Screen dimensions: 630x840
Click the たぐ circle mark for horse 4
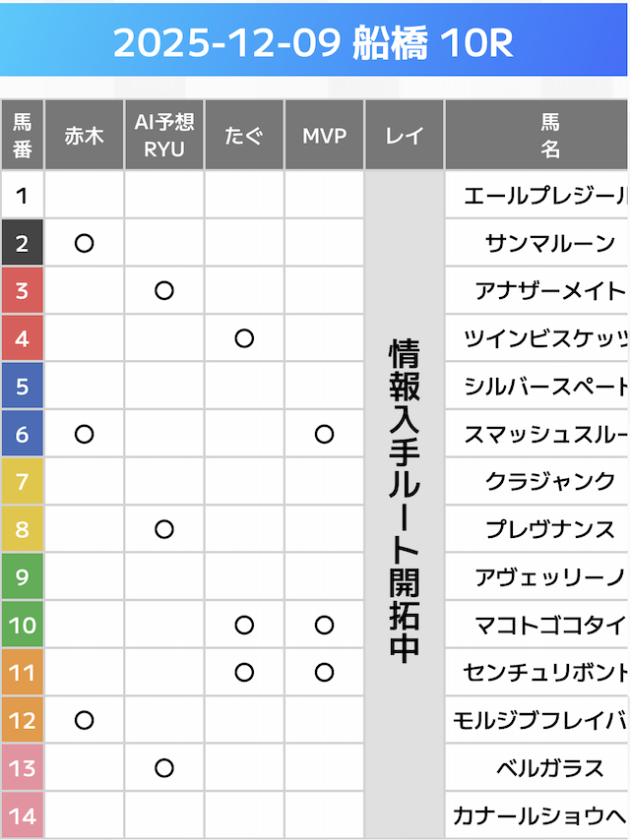[x=244, y=338]
